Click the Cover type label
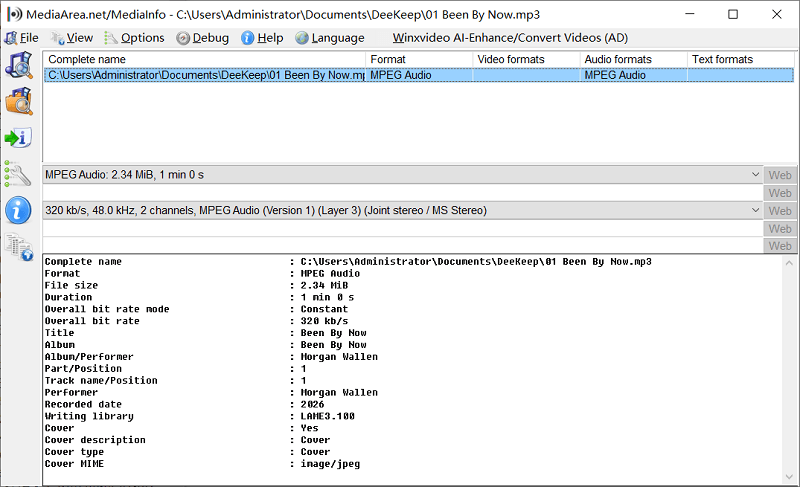The height and width of the screenshot is (487, 800). point(74,452)
